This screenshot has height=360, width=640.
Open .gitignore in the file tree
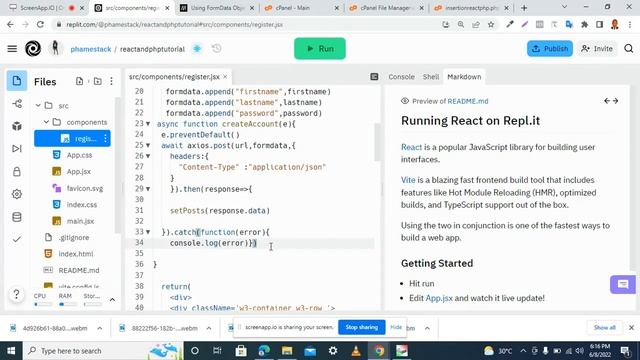point(73,238)
